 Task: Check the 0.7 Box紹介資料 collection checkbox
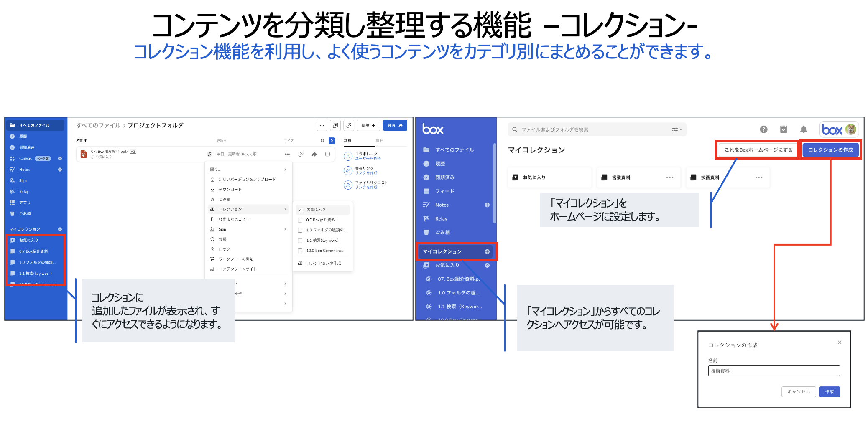[x=300, y=220]
